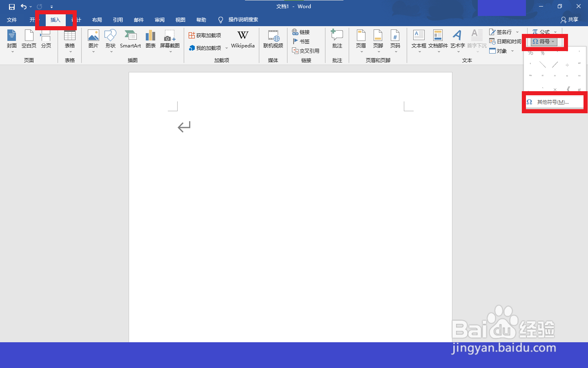Open the Footer (页脚) options
The height and width of the screenshot is (368, 588).
[378, 41]
